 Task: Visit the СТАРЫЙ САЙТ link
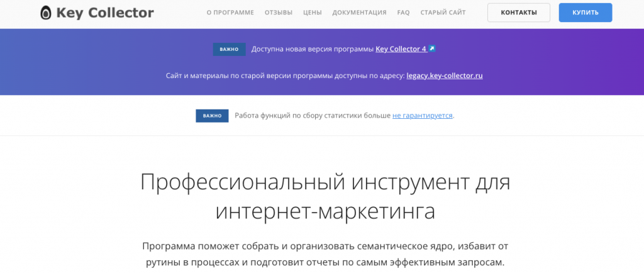[x=443, y=13]
